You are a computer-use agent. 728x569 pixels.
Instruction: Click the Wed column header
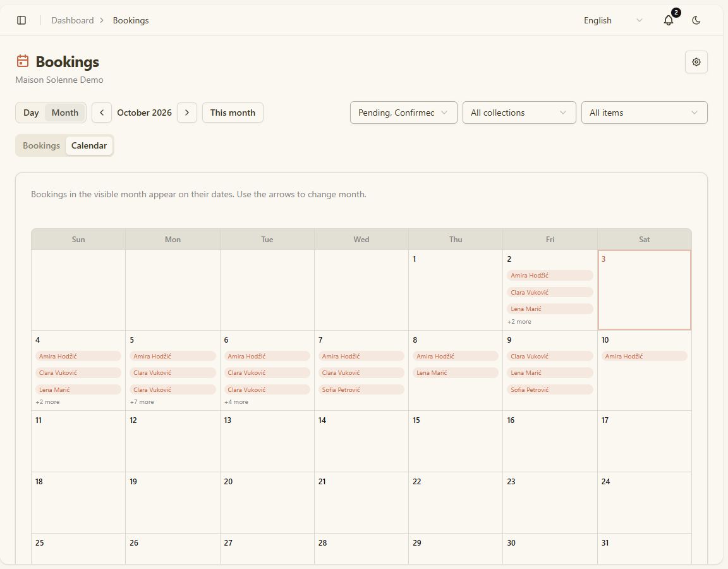361,239
